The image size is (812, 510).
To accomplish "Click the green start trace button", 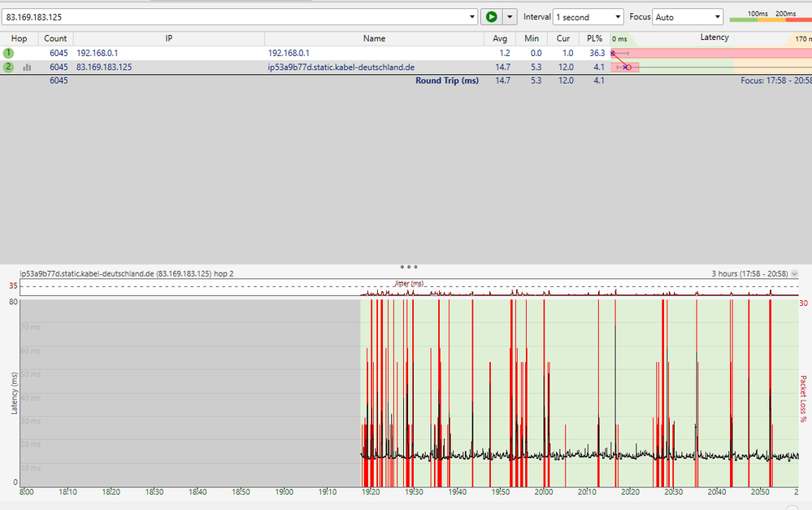I will coord(491,17).
